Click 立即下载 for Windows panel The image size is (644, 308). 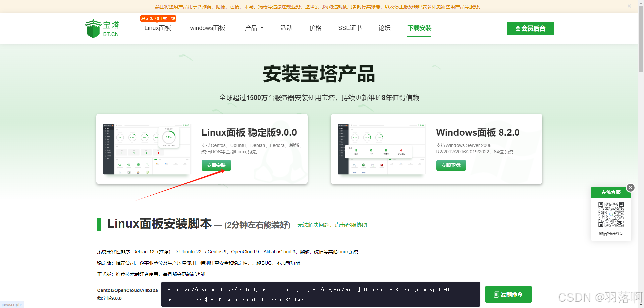(451, 165)
